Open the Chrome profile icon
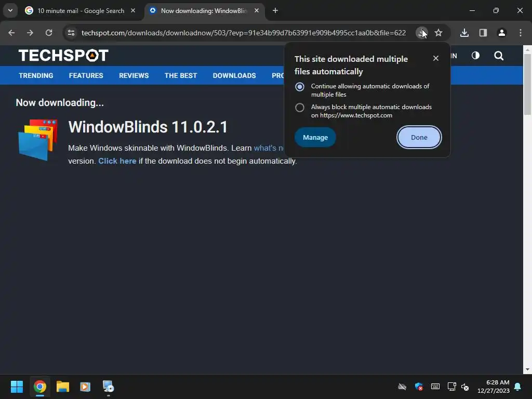 click(502, 33)
